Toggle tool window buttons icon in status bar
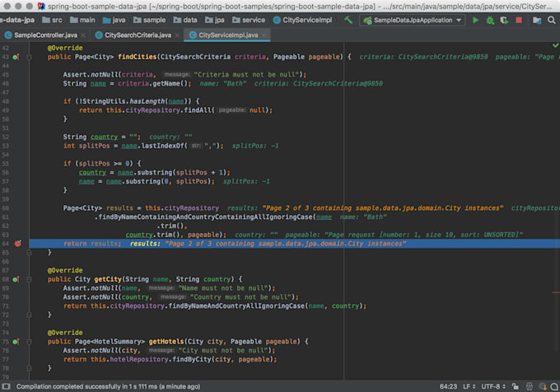This screenshot has height=392, width=560. pos(6,386)
